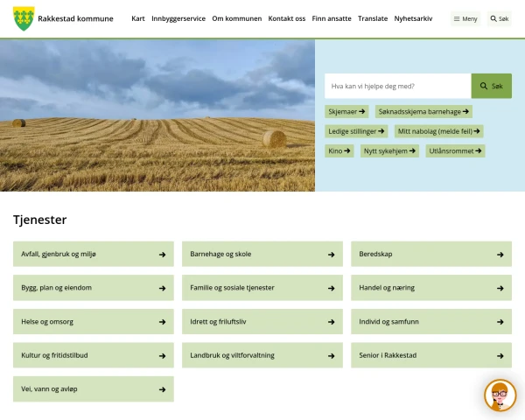Click the Rakkestad kommune coat of arms logo
525x420 pixels.
point(24,18)
